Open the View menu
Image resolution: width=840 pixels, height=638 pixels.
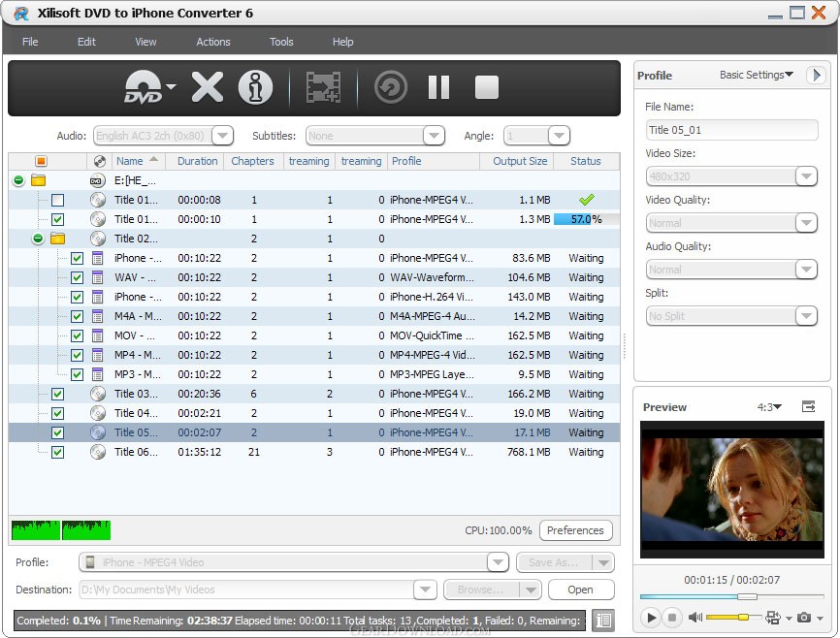coord(145,42)
